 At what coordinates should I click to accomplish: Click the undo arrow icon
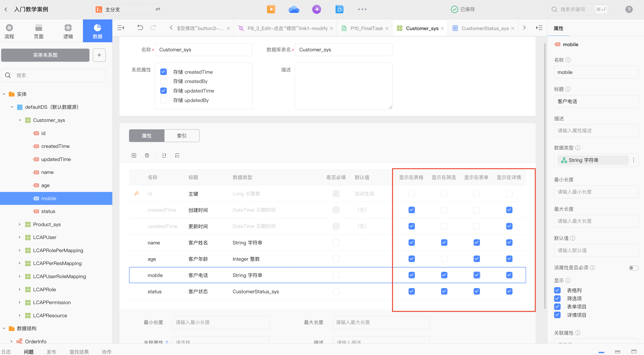click(x=140, y=28)
